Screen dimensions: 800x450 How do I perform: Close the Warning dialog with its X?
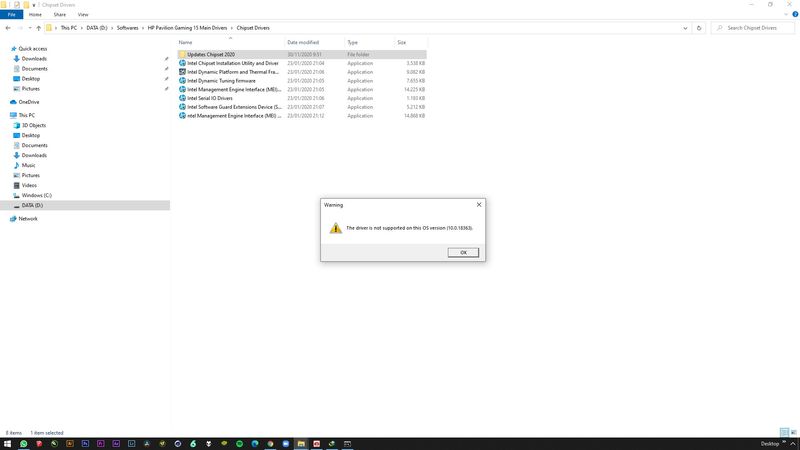pos(479,205)
